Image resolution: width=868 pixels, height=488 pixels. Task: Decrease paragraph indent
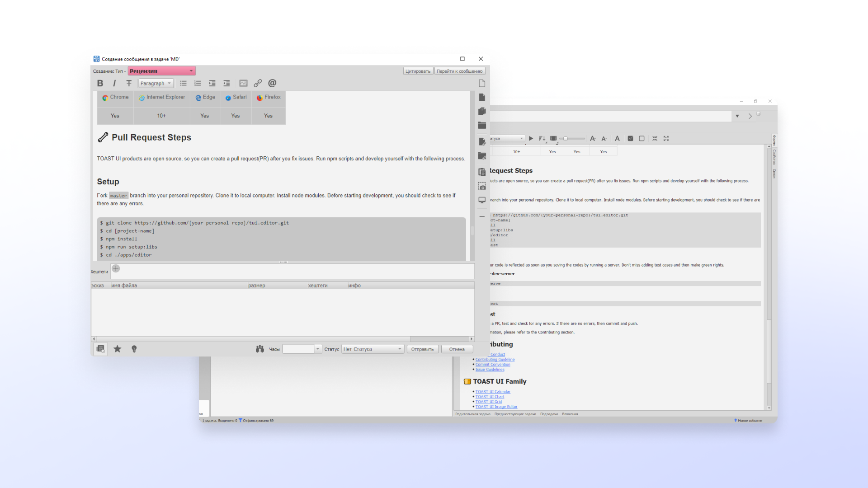coord(226,83)
